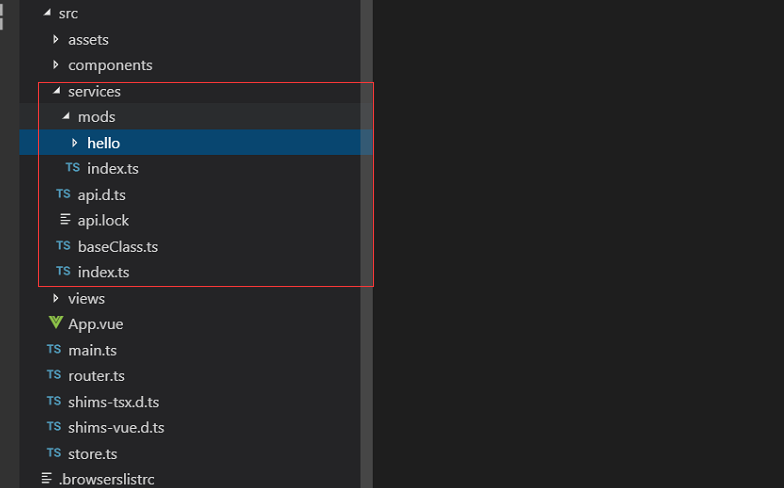Click the file icon beside .browserslistrc
Image resolution: width=784 pixels, height=488 pixels.
(46, 478)
